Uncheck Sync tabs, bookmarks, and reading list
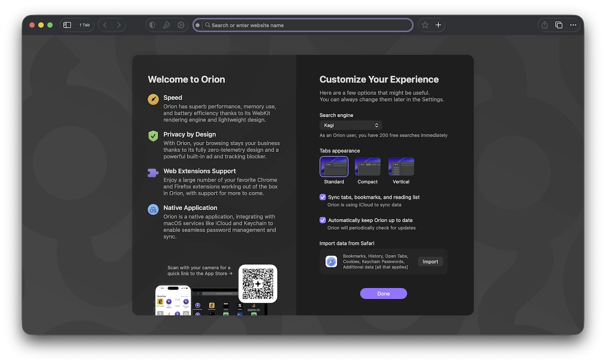Image resolution: width=606 pixels, height=364 pixels. (323, 197)
